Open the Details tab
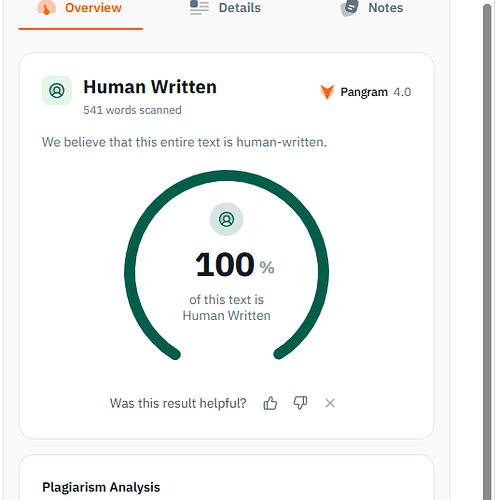The width and height of the screenshot is (497, 500). point(225,8)
